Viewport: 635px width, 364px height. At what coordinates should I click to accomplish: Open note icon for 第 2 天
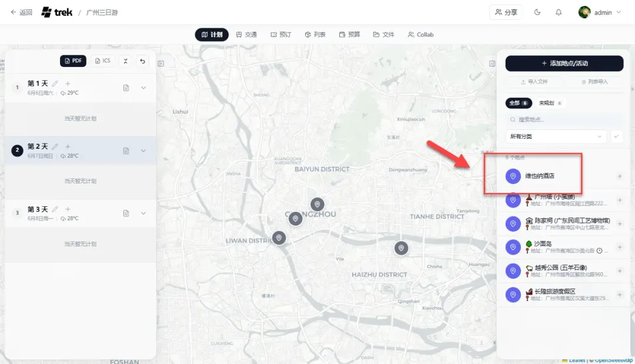coord(126,151)
